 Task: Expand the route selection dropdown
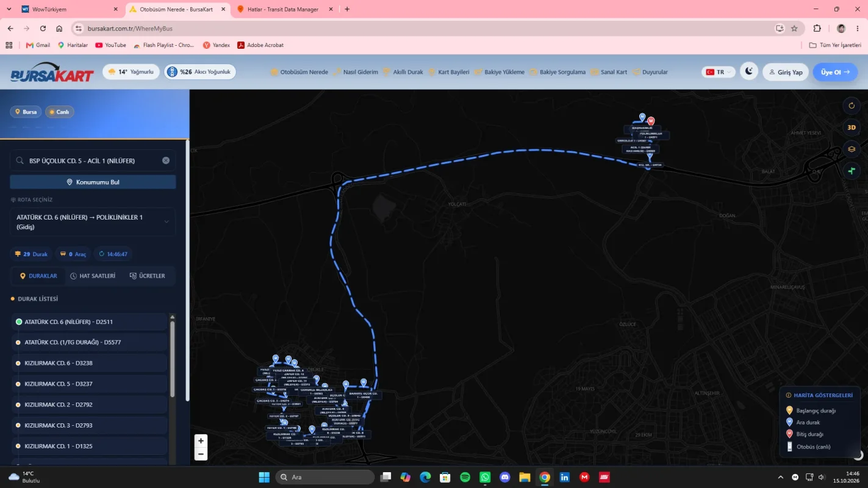pyautogui.click(x=93, y=222)
